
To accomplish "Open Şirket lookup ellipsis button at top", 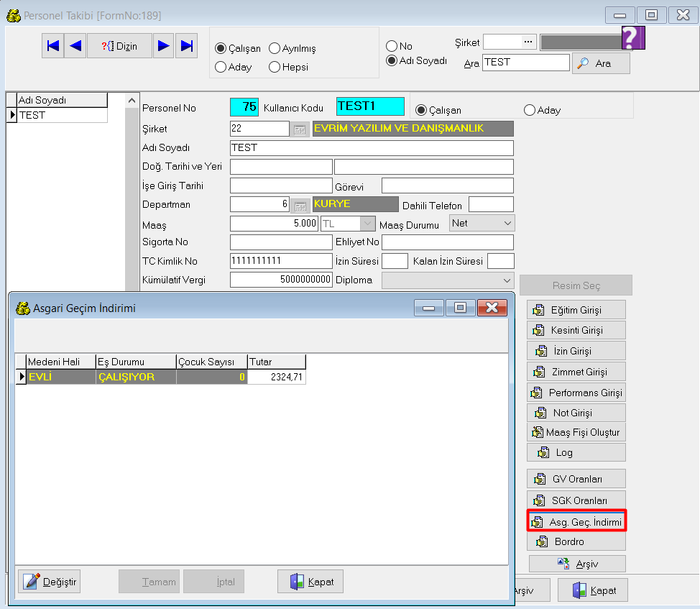I will coord(528,42).
